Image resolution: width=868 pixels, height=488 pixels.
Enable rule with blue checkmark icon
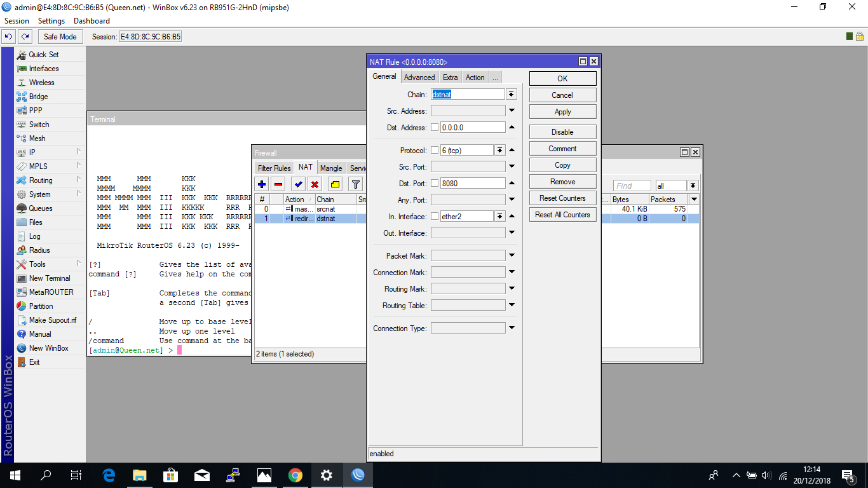298,184
